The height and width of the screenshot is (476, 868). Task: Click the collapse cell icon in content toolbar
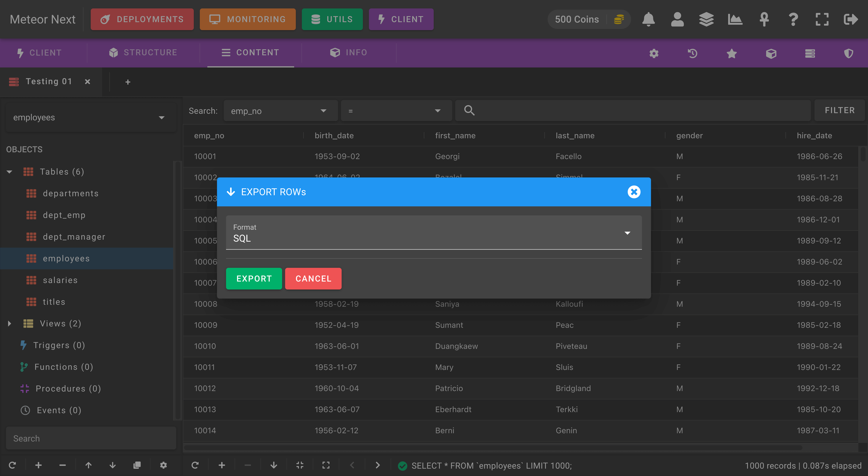coord(300,465)
